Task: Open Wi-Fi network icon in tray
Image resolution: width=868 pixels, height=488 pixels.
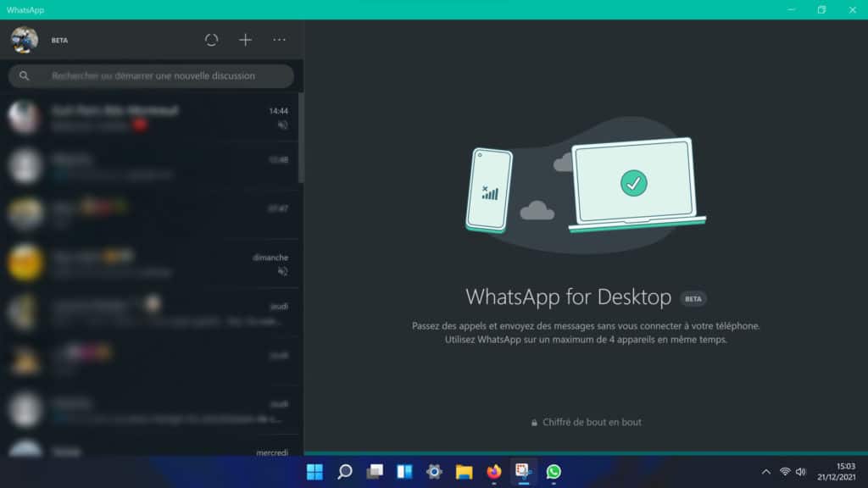Action: (x=785, y=472)
